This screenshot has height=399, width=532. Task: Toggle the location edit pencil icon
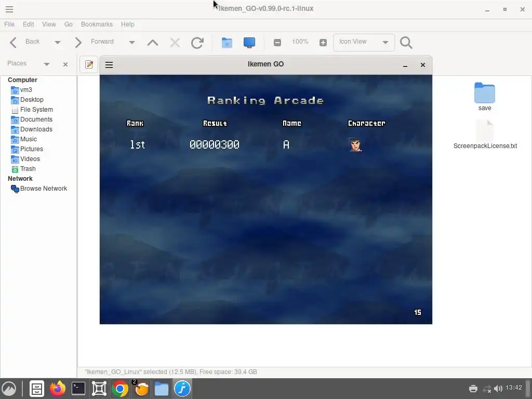pyautogui.click(x=89, y=64)
